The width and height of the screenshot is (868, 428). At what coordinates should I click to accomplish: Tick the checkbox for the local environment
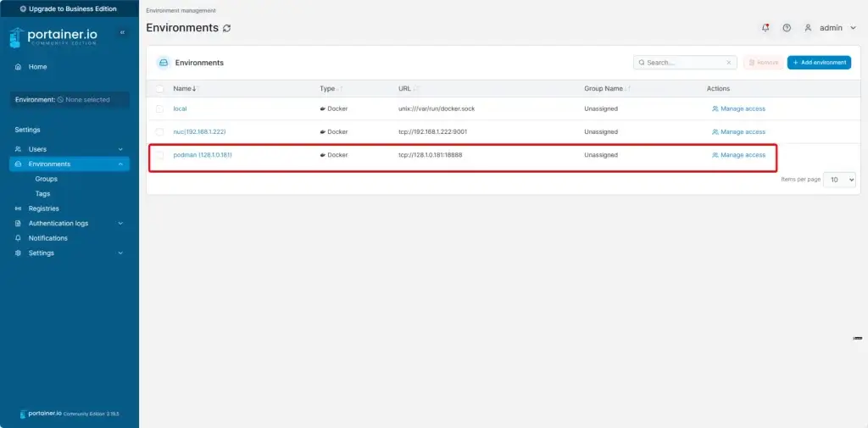[159, 109]
